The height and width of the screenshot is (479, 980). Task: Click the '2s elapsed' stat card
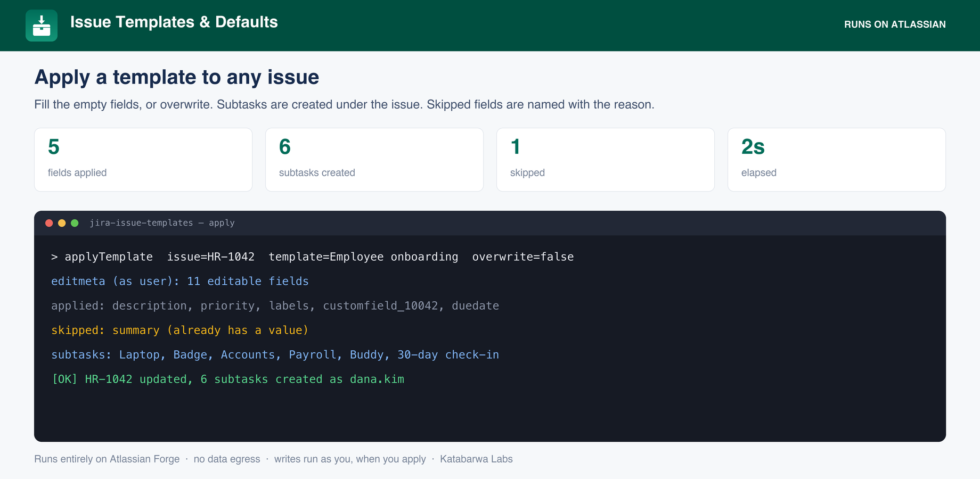[837, 160]
